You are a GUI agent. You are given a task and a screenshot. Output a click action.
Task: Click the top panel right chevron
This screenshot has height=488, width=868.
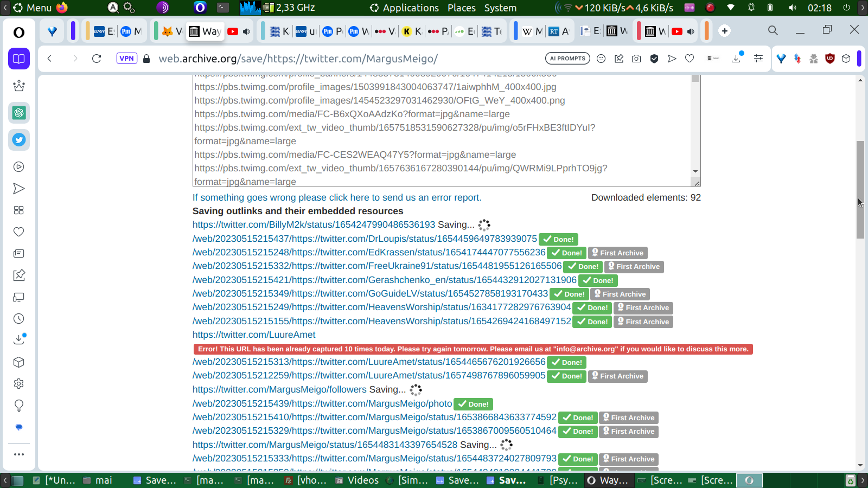[863, 8]
